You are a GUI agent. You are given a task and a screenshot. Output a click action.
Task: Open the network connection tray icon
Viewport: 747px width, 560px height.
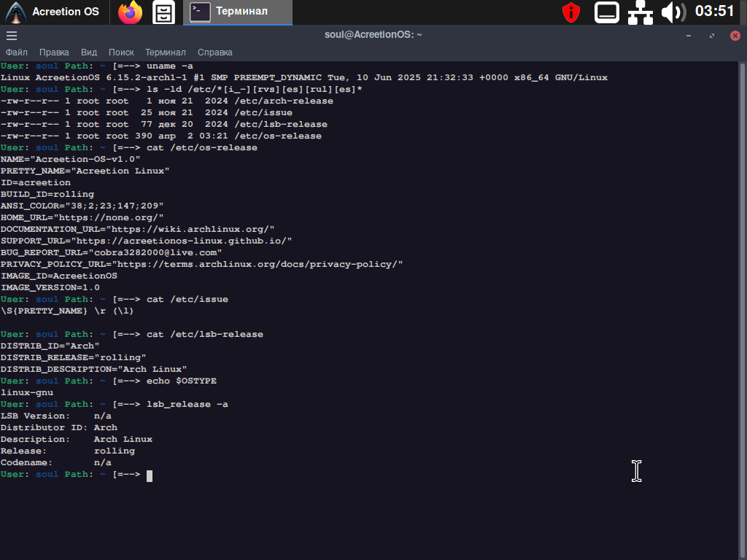tap(640, 12)
